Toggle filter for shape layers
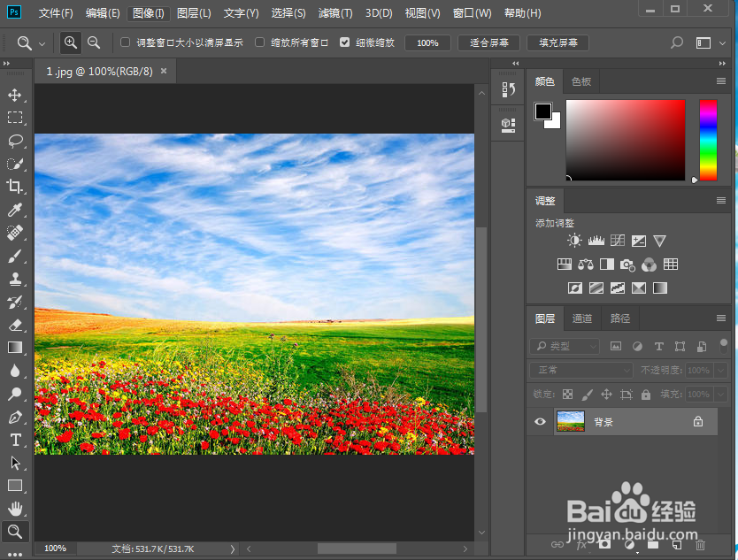This screenshot has width=738, height=560. pyautogui.click(x=680, y=347)
